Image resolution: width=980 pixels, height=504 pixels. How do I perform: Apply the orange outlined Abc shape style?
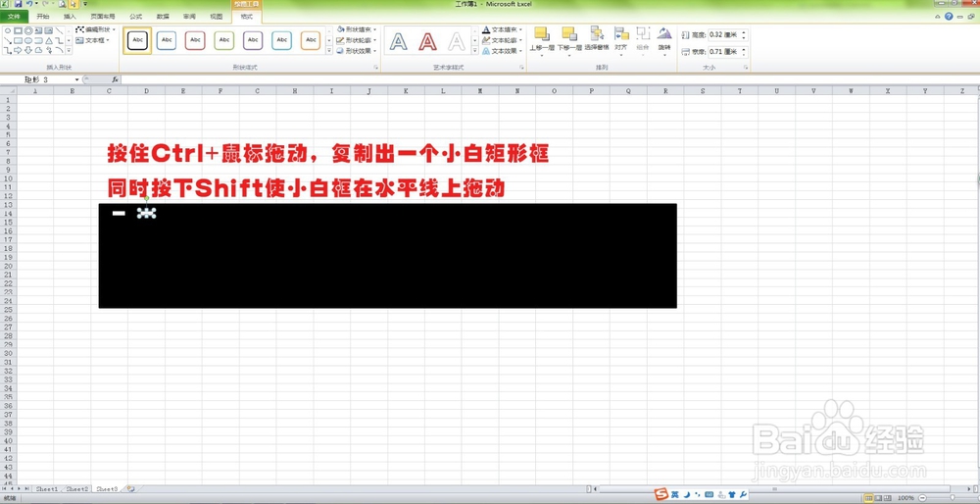point(311,40)
